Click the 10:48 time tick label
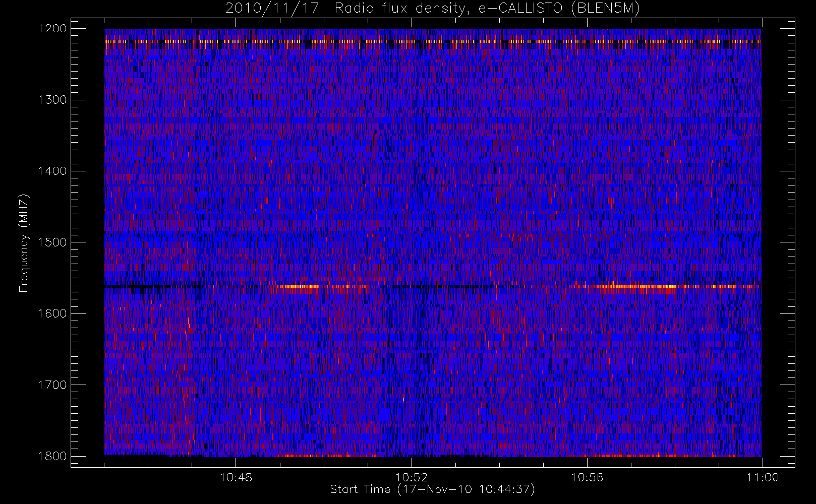The width and height of the screenshot is (816, 504). coord(236,477)
